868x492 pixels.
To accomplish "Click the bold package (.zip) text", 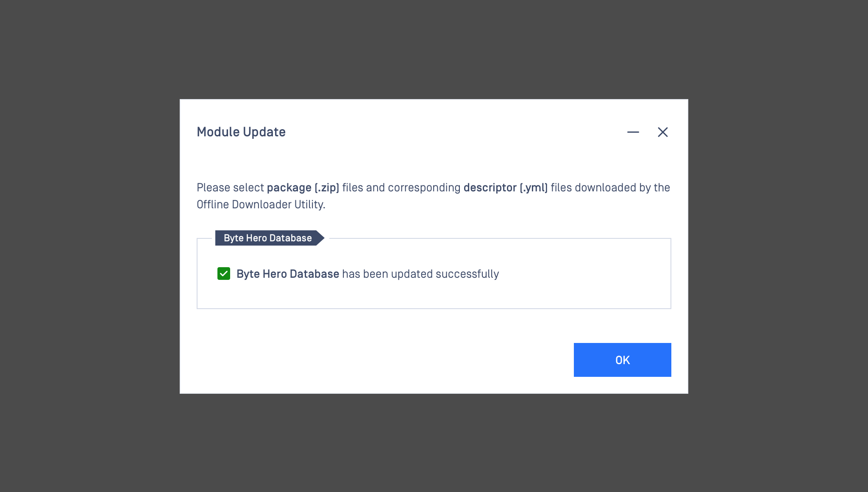I will tap(303, 188).
